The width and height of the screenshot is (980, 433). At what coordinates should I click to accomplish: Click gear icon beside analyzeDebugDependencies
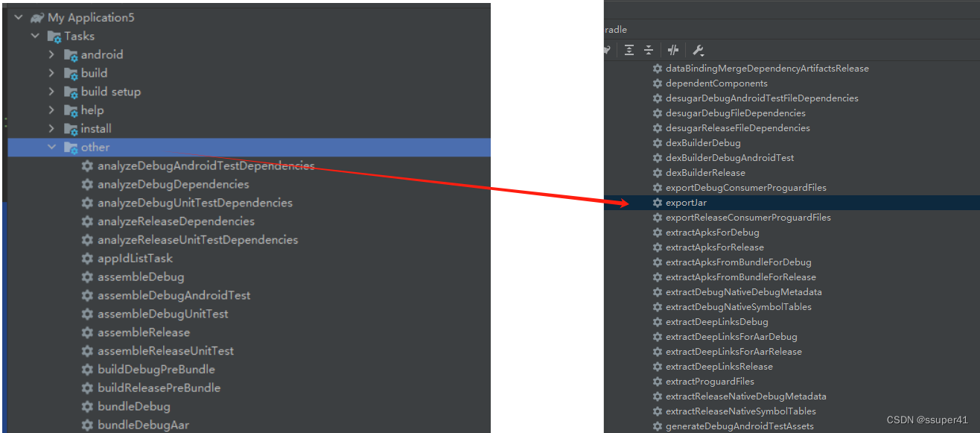(87, 184)
